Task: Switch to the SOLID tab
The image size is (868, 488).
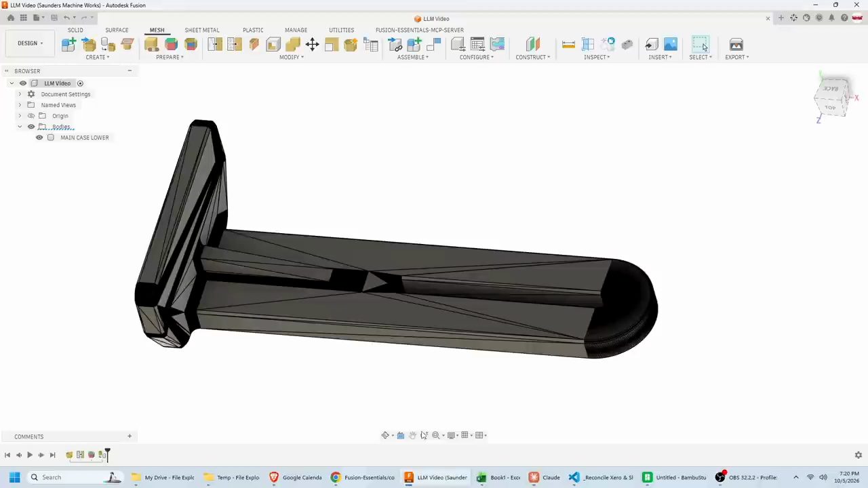Action: (x=75, y=30)
